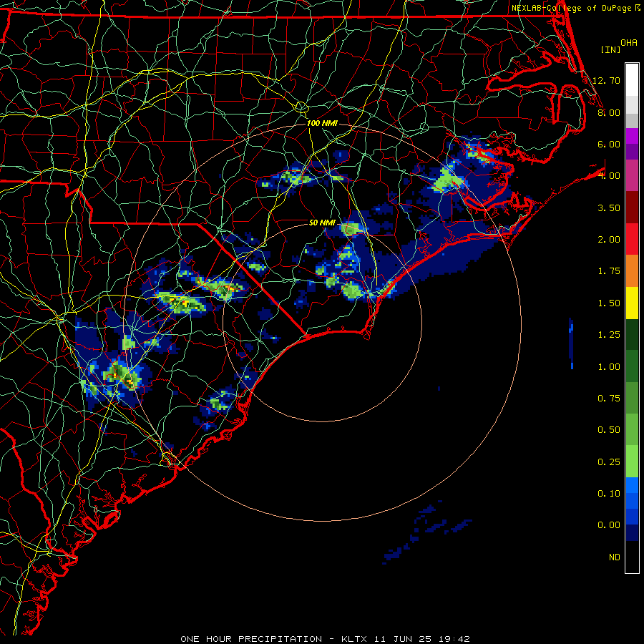
Task: Select the dark red swatch beside 3.50
Action: [x=632, y=208]
